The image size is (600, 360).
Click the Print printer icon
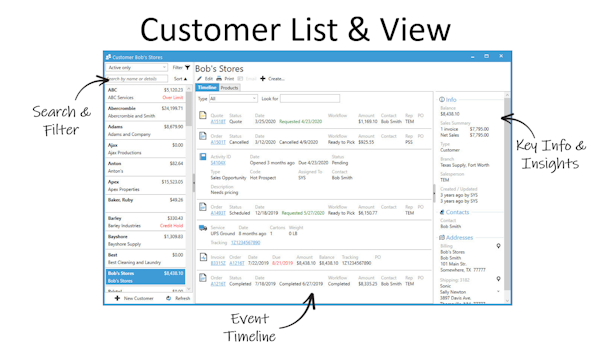pyautogui.click(x=219, y=78)
